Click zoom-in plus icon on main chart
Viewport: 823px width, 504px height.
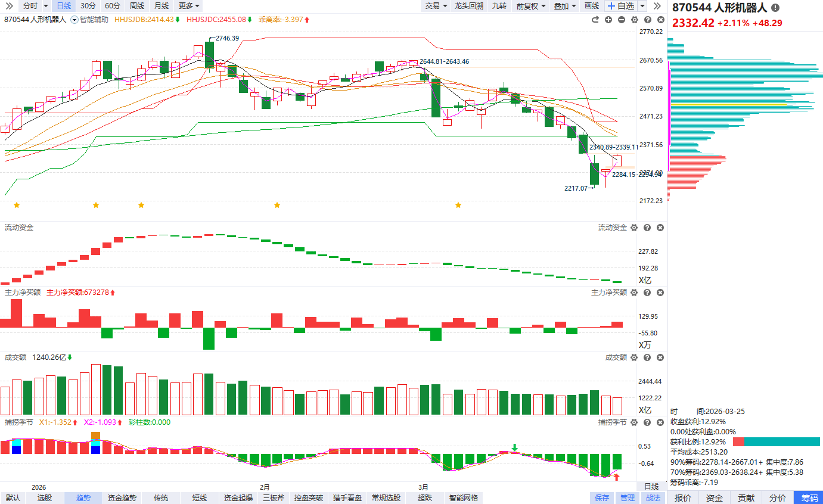click(608, 20)
